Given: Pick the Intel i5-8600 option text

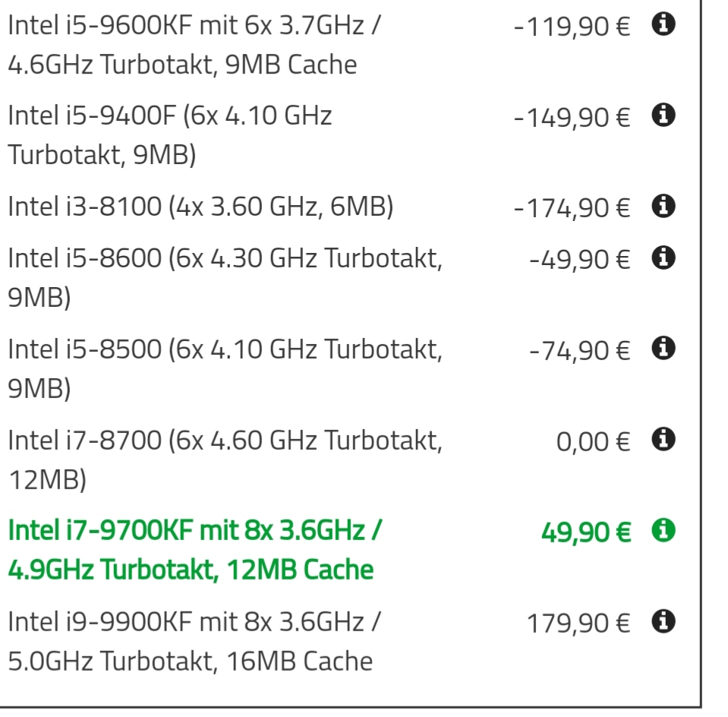Looking at the screenshot, I should pyautogui.click(x=225, y=277).
